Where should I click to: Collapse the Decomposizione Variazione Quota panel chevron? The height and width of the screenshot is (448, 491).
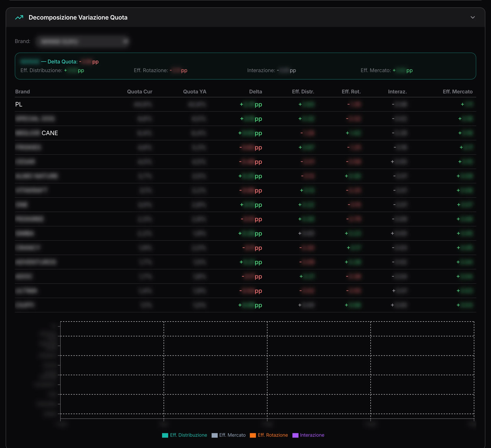pos(473,17)
